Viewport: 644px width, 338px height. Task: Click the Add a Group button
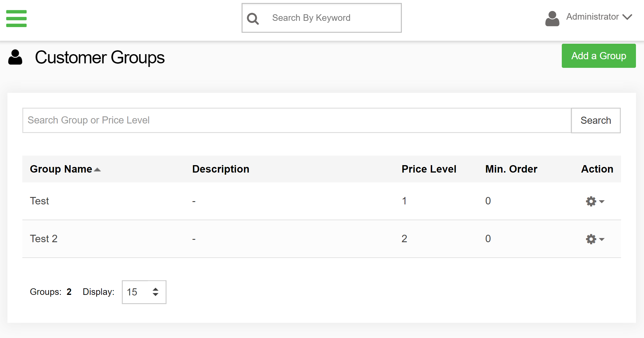tap(598, 56)
